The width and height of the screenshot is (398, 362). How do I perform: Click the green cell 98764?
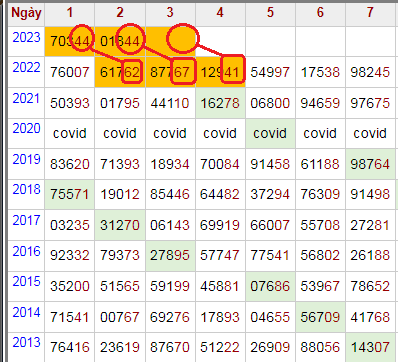[x=370, y=164]
